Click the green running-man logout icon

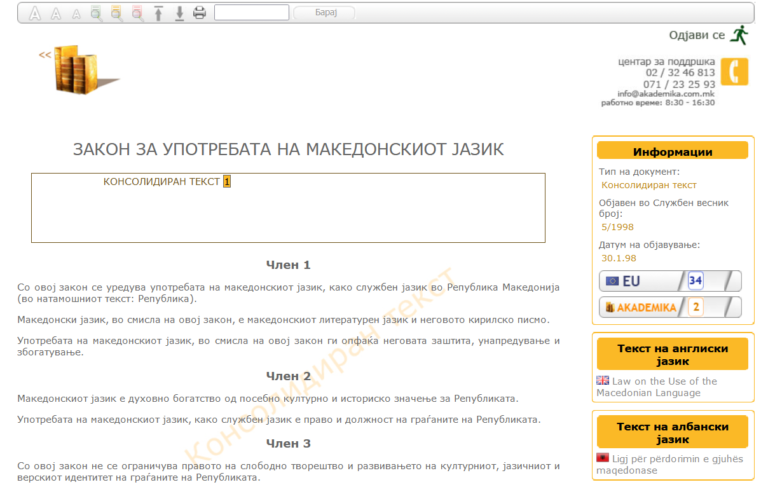point(739,36)
